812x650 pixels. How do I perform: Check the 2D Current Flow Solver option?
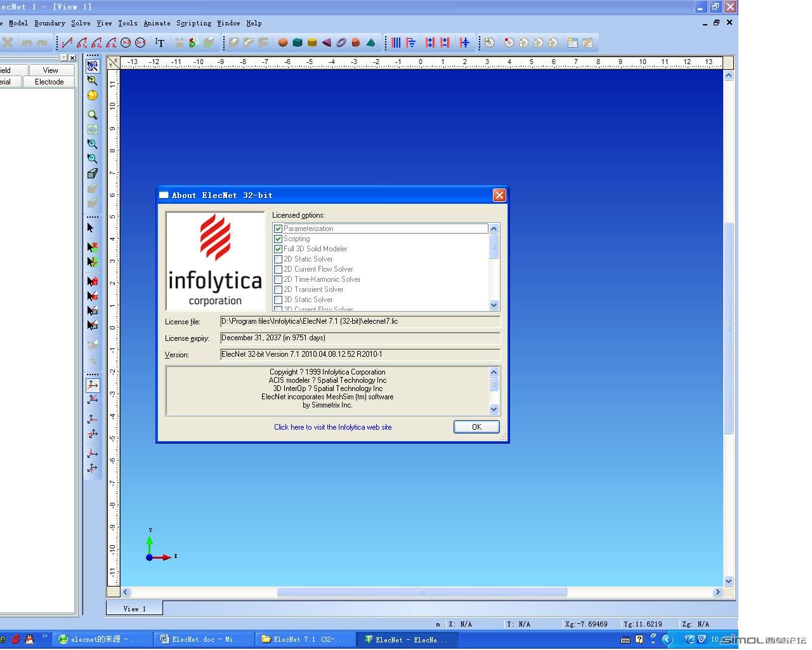point(278,269)
